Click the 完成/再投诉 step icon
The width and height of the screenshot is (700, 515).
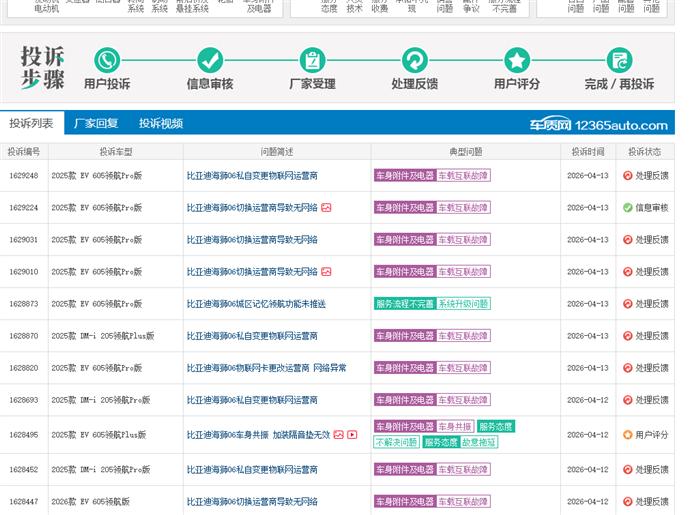coord(619,60)
